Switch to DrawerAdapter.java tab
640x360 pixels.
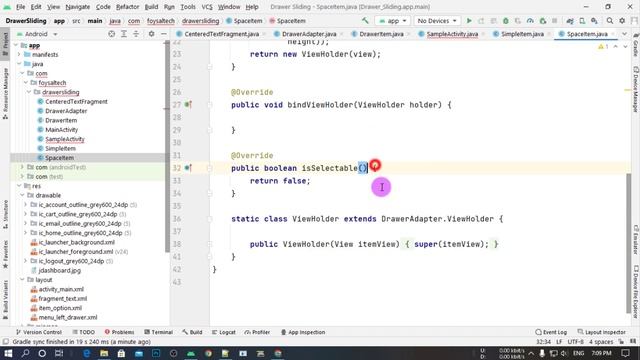[309, 34]
